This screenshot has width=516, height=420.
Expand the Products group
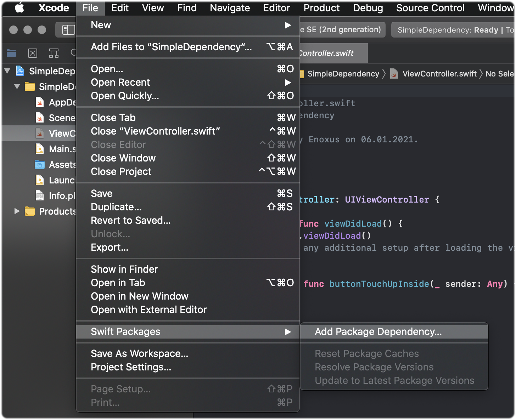[x=17, y=211]
